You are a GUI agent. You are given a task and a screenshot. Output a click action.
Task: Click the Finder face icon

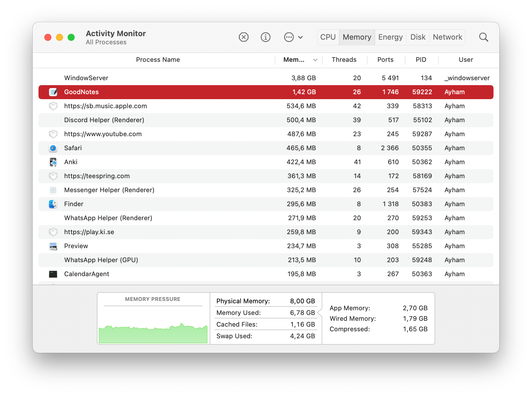point(53,204)
